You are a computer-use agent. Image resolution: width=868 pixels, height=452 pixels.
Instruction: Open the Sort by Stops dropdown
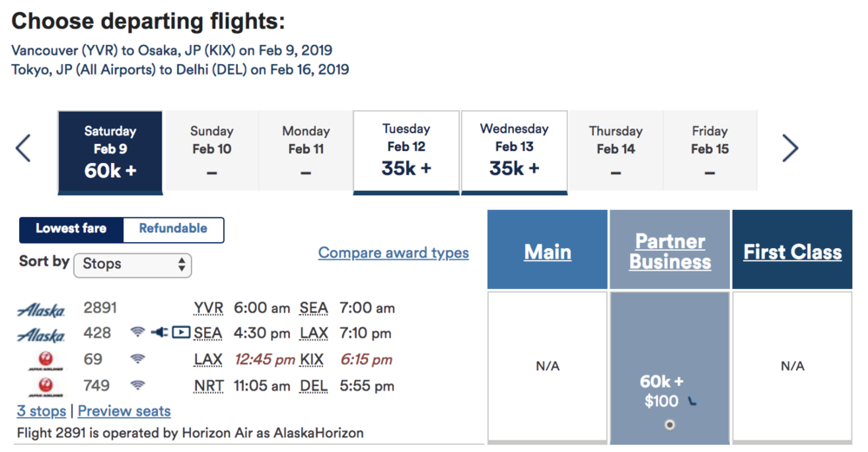coord(133,264)
